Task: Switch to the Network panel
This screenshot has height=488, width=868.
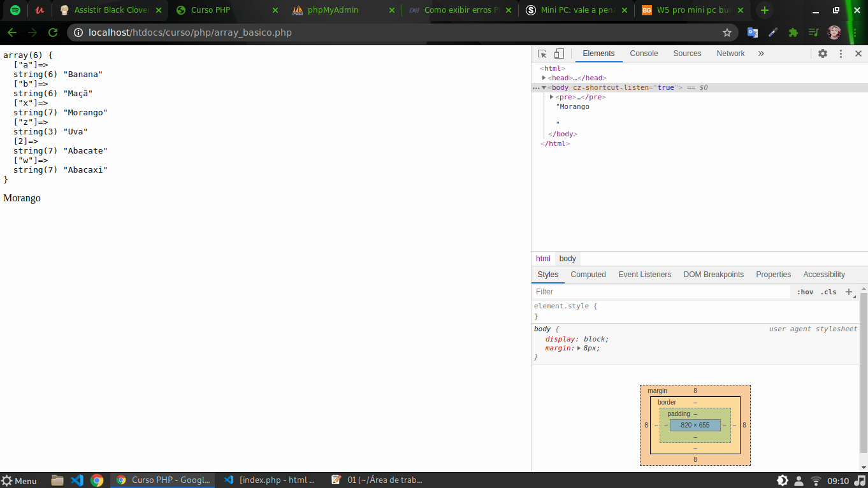Action: (730, 54)
